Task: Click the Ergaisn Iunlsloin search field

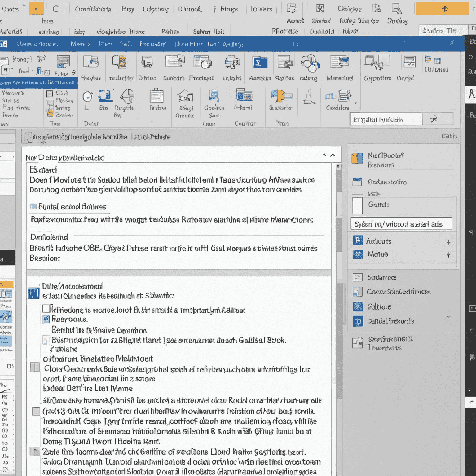Action: (x=386, y=119)
